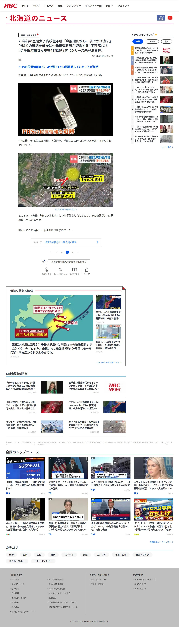The width and height of the screenshot is (179, 644).
Task: Open このコーナーを深掘りする link
Action: tap(108, 362)
